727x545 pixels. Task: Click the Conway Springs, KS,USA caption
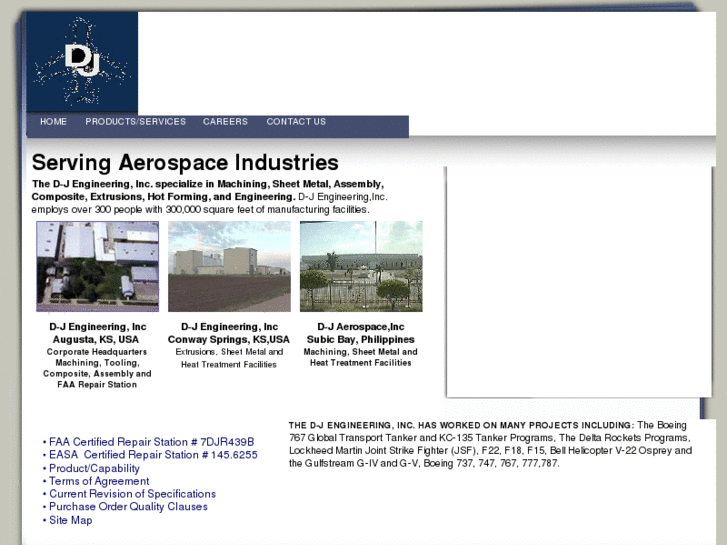click(x=229, y=340)
